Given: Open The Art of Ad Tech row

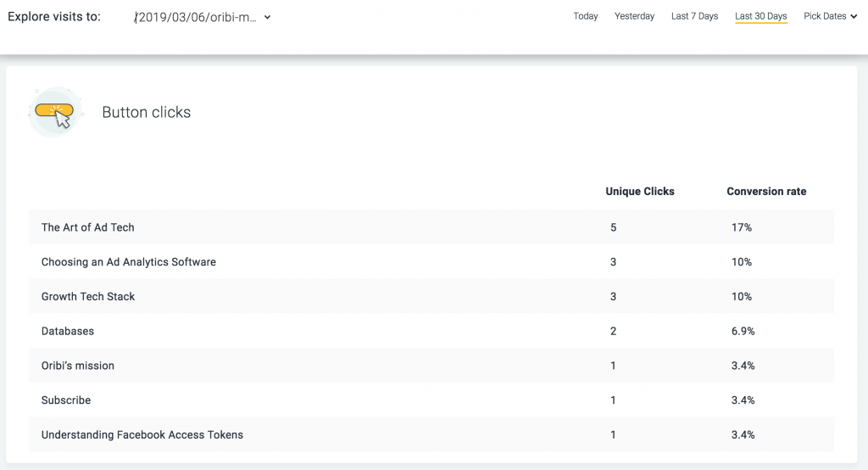Looking at the screenshot, I should [431, 227].
